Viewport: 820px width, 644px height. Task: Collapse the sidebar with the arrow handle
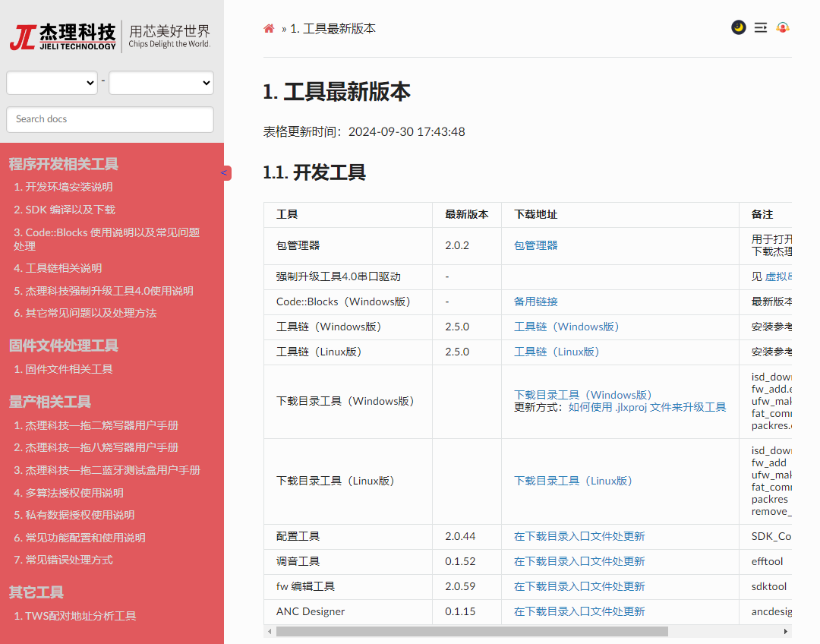tap(225, 172)
